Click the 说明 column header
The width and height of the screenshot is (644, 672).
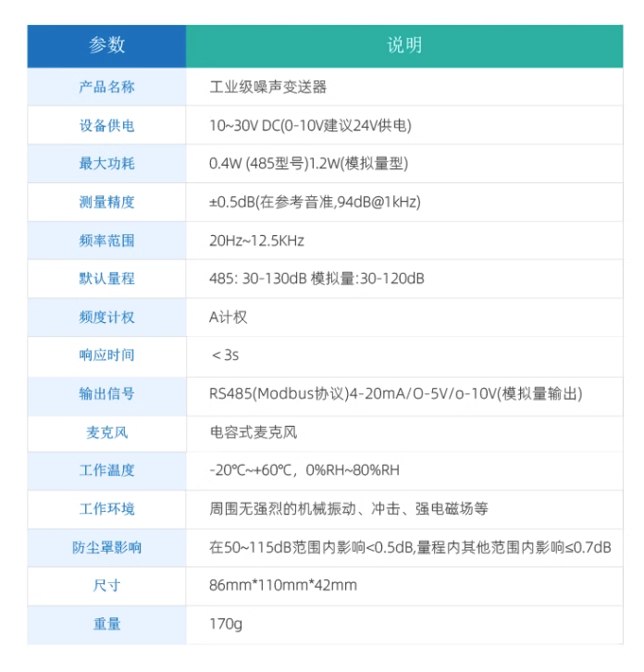404,45
